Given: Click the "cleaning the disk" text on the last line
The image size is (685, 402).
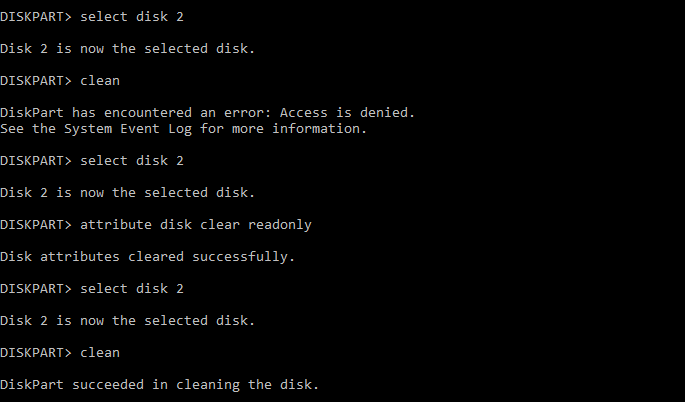Looking at the screenshot, I should [x=254, y=384].
